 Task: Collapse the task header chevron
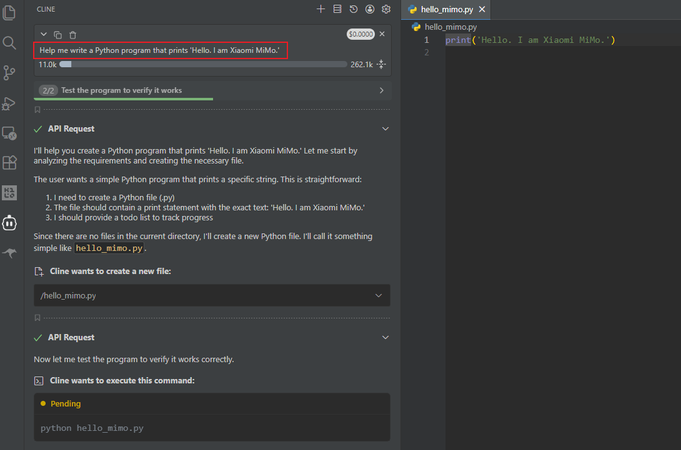tap(43, 34)
